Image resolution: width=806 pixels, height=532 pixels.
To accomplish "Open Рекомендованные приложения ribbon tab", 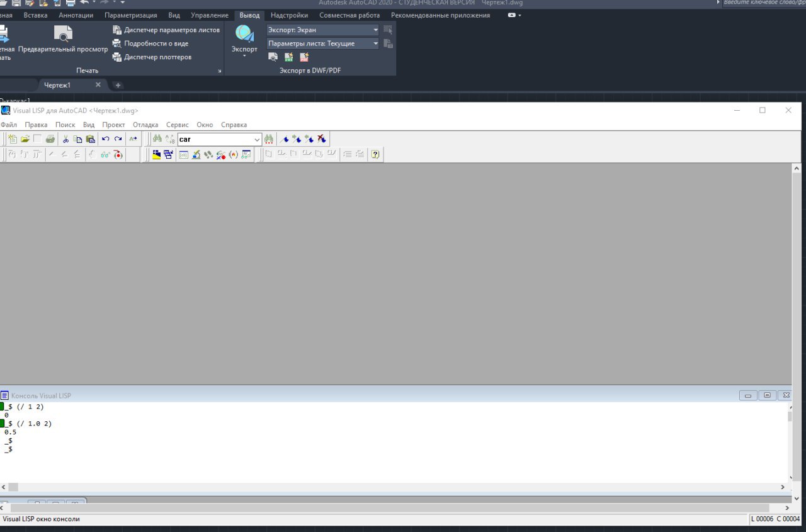I will tap(440, 15).
